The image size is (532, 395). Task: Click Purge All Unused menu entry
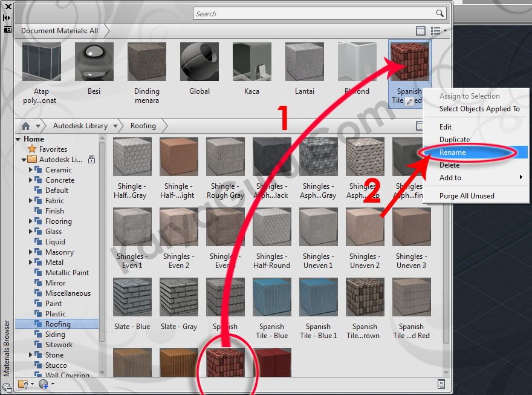pos(467,196)
